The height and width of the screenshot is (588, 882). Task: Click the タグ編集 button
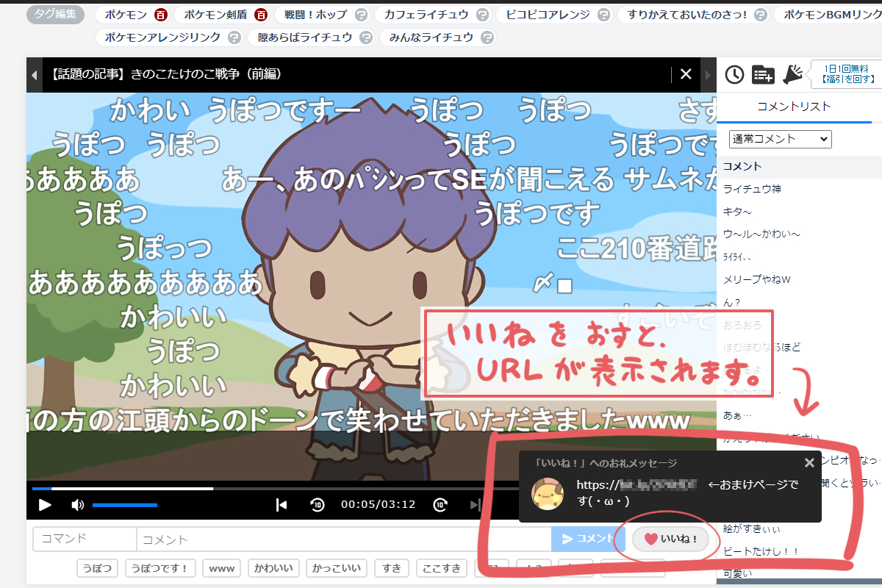(x=55, y=15)
